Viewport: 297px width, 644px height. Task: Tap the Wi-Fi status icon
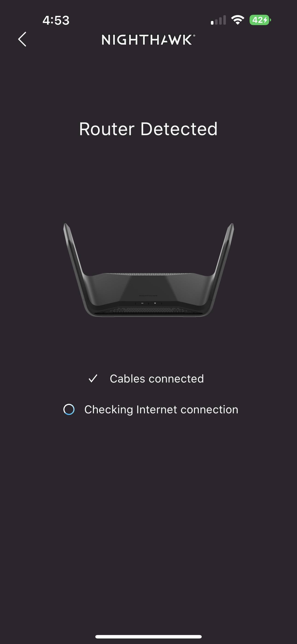point(238,20)
